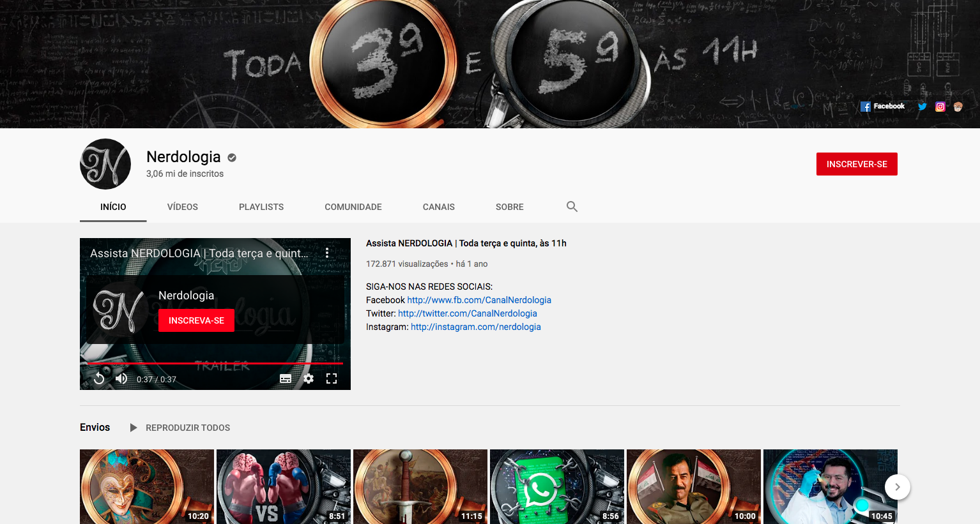The height and width of the screenshot is (524, 980).
Task: Open the Facebook link in the banner
Action: tap(883, 107)
